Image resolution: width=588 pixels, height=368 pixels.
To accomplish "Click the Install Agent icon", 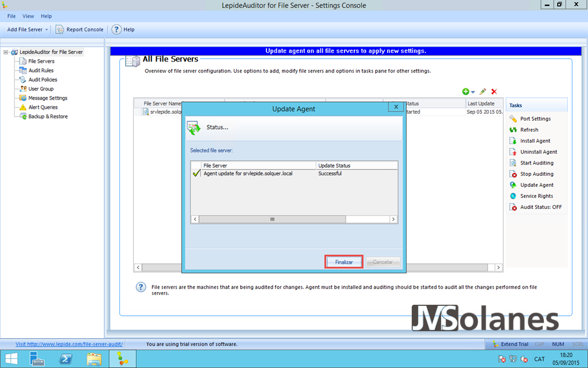I will click(x=513, y=141).
